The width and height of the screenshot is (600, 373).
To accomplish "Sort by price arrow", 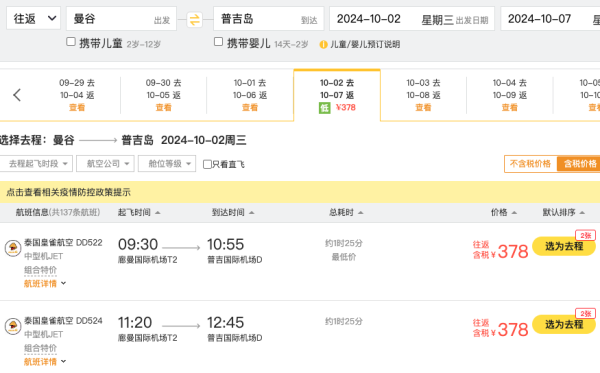I will (x=514, y=213).
